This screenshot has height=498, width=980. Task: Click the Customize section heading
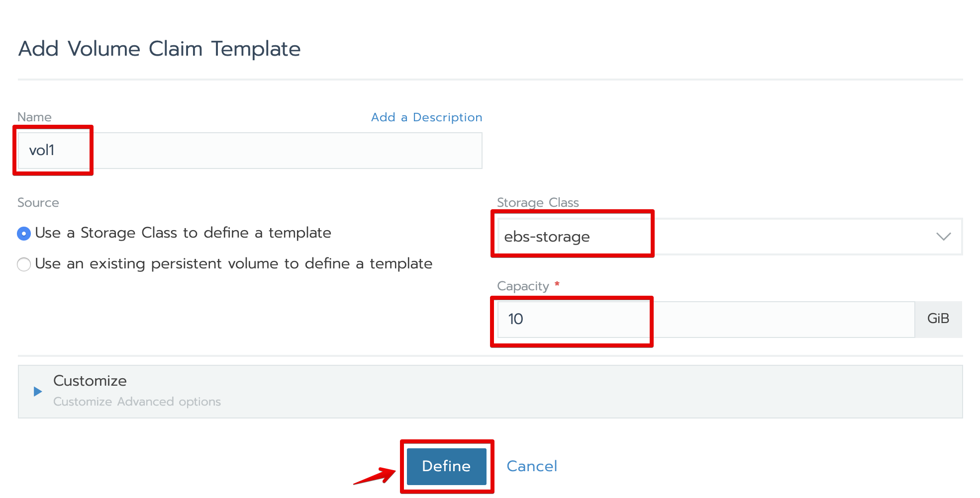point(90,381)
